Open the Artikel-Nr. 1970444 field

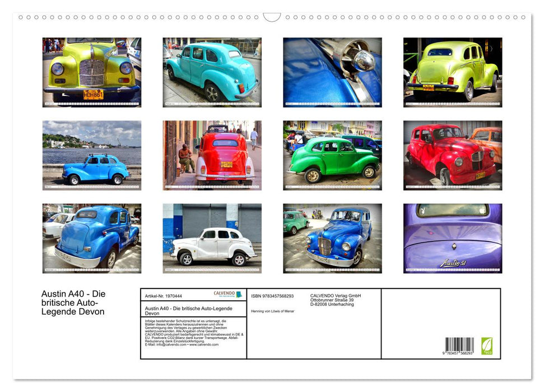pos(164,296)
